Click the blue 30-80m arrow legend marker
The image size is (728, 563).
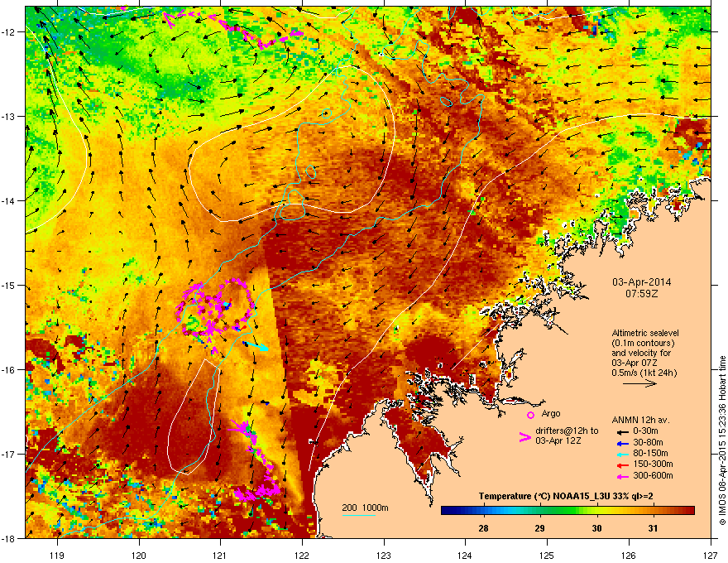[x=623, y=443]
